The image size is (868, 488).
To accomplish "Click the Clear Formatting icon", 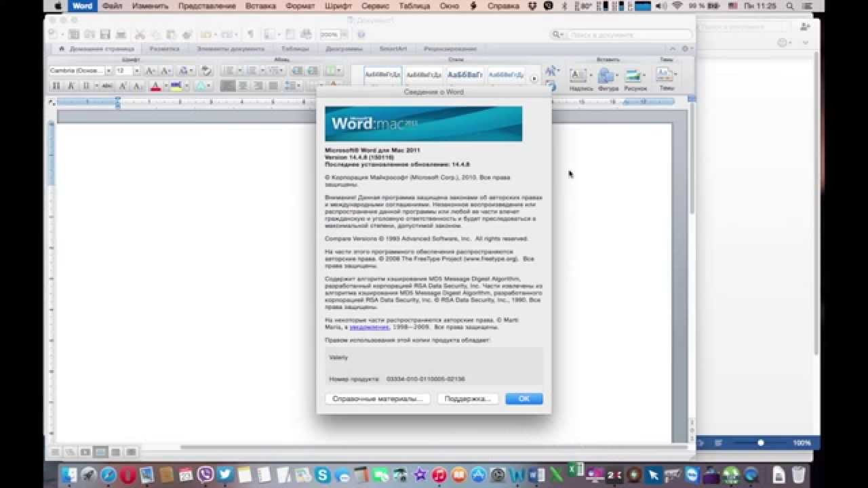I will point(206,70).
